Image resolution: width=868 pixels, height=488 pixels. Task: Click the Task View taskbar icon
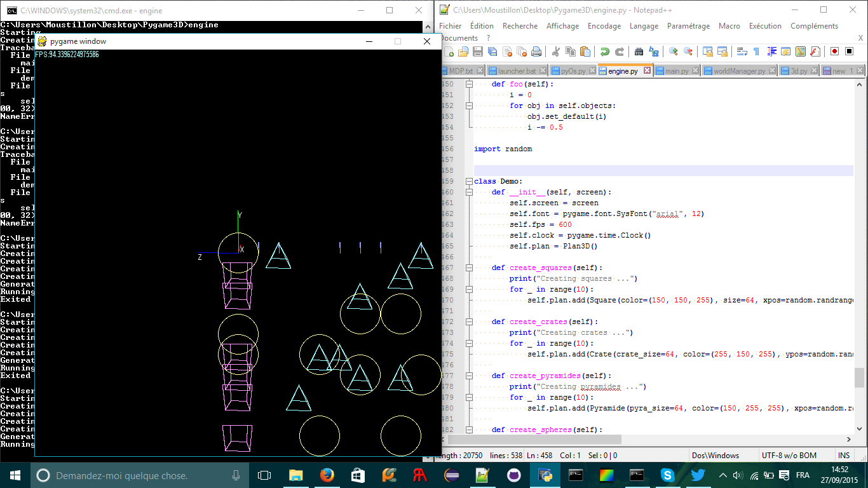[x=264, y=475]
